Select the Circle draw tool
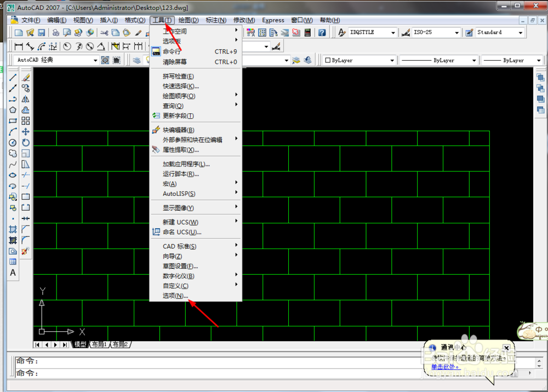This screenshot has width=548, height=392. 13,142
